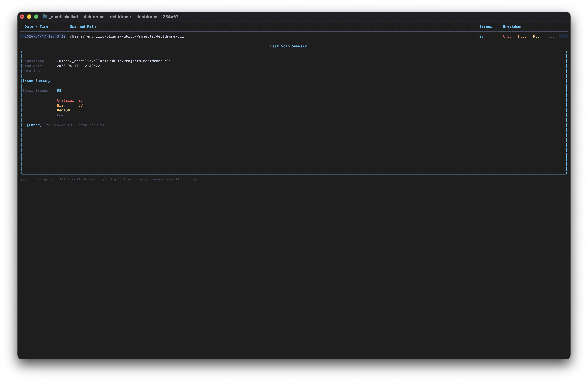The image size is (588, 382).
Task: Click the repository path in Past Scan Summary
Action: [x=114, y=61]
